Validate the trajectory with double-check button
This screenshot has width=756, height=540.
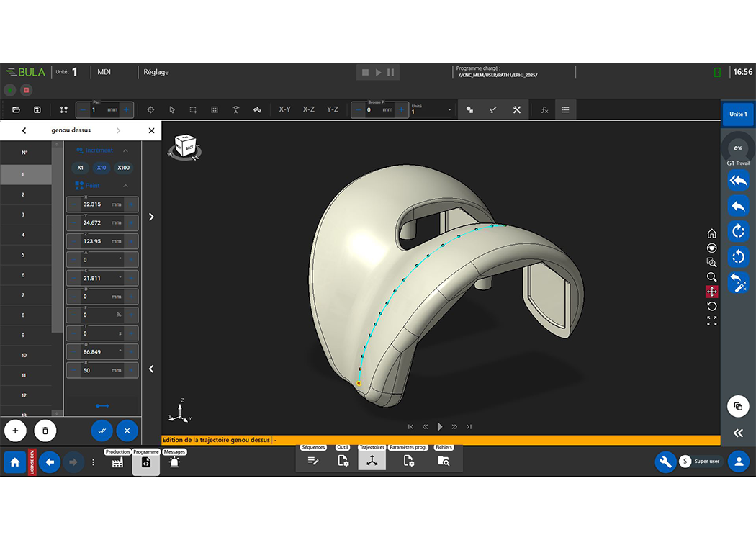(102, 431)
